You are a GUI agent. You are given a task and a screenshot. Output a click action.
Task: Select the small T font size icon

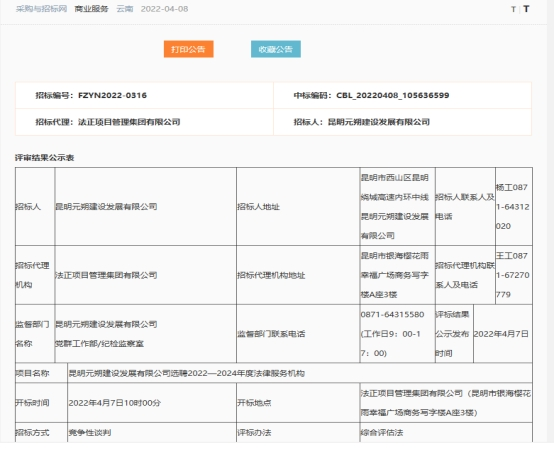(513, 9)
